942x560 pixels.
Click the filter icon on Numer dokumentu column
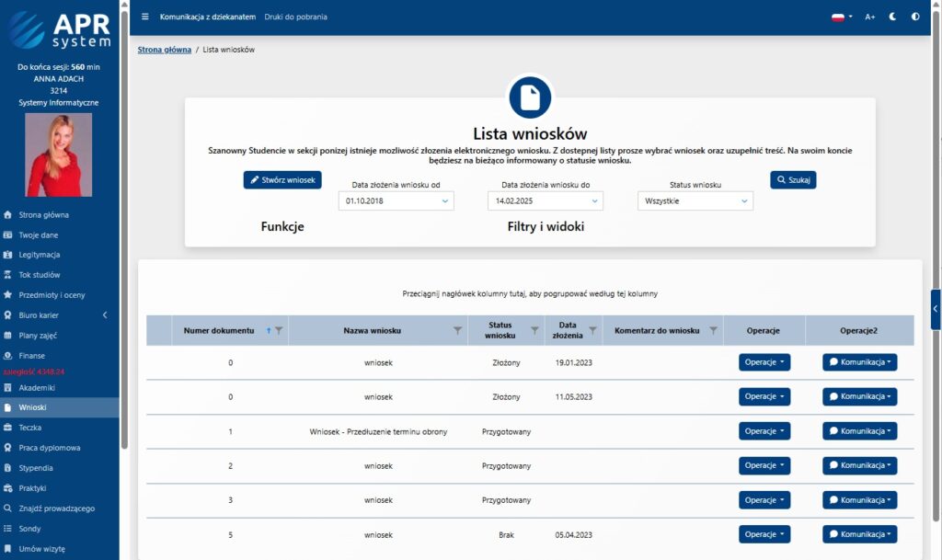pos(279,330)
